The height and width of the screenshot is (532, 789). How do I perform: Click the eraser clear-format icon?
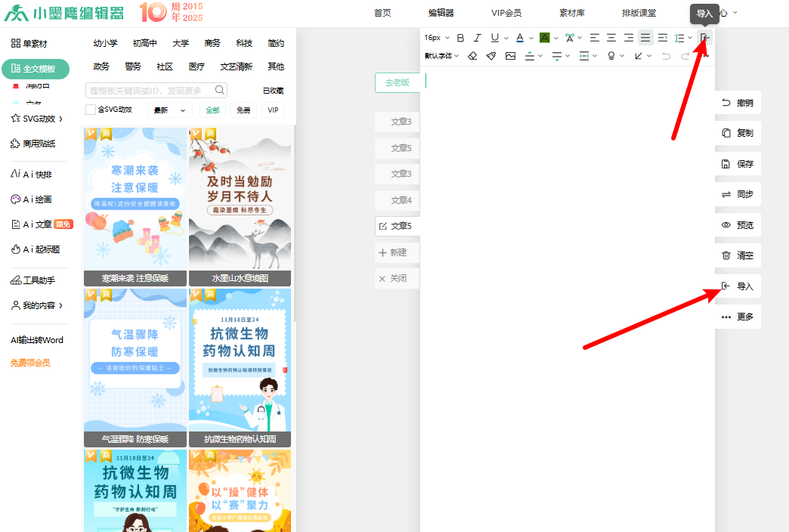pyautogui.click(x=472, y=56)
